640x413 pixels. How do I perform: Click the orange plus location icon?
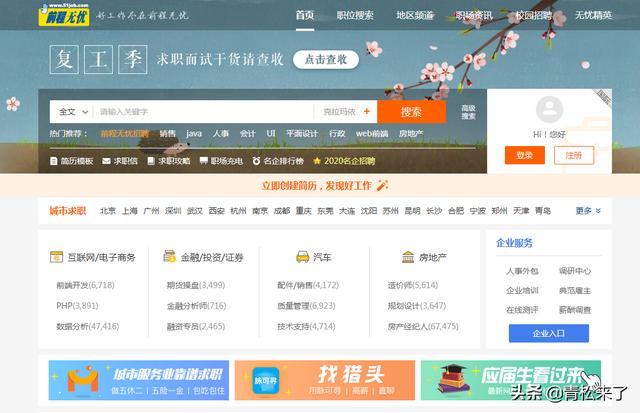pos(367,112)
